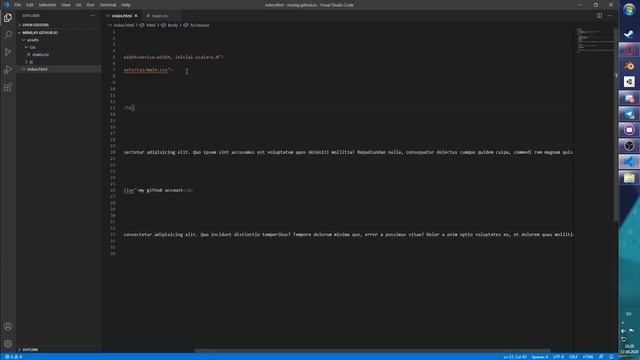Viewport: 640px width, 360px height.
Task: Click the Spaces: 4 indentation indicator
Action: pos(540,357)
